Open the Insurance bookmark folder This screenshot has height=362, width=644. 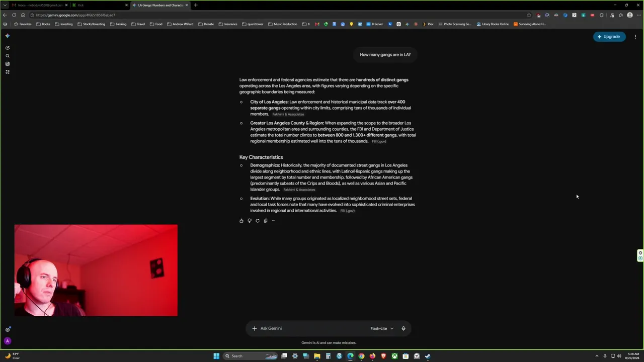click(228, 24)
